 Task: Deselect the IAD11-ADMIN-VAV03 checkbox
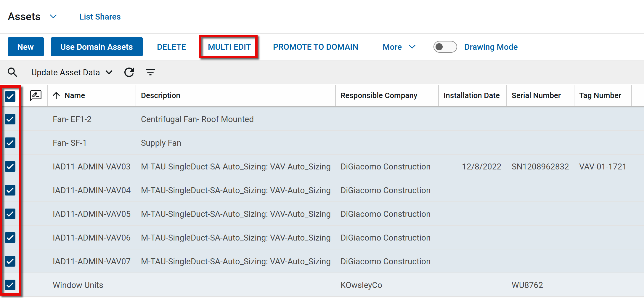tap(10, 166)
